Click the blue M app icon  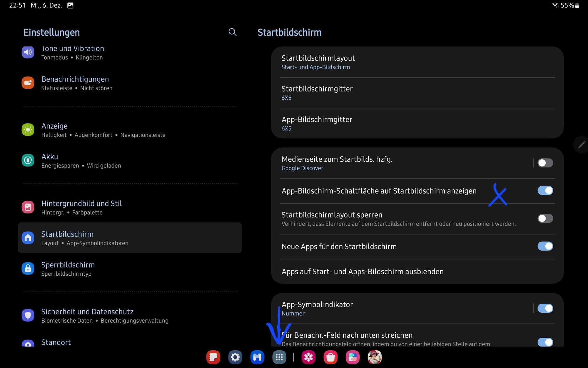click(x=257, y=357)
